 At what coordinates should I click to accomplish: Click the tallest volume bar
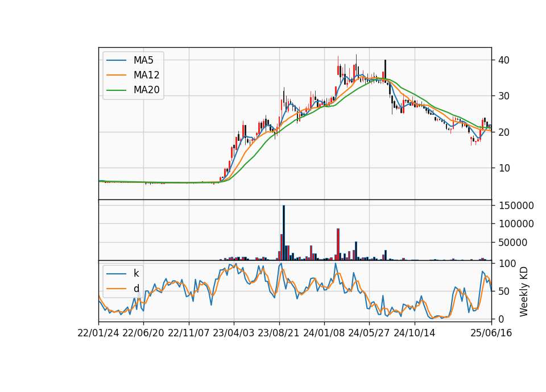(284, 233)
